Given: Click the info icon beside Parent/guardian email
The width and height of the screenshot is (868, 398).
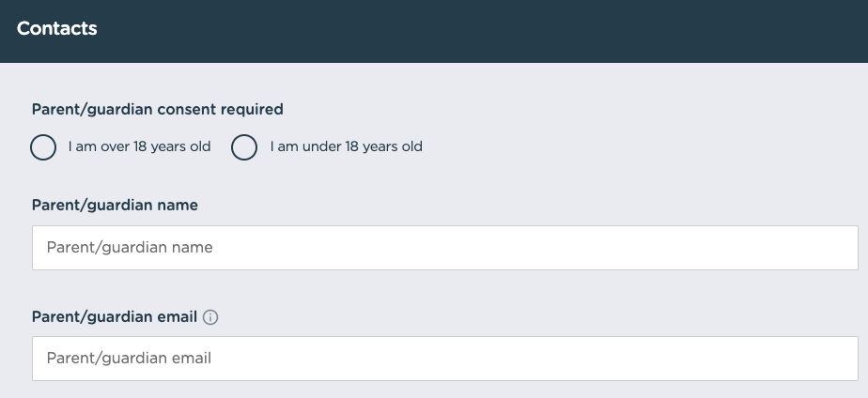Looking at the screenshot, I should pyautogui.click(x=210, y=317).
